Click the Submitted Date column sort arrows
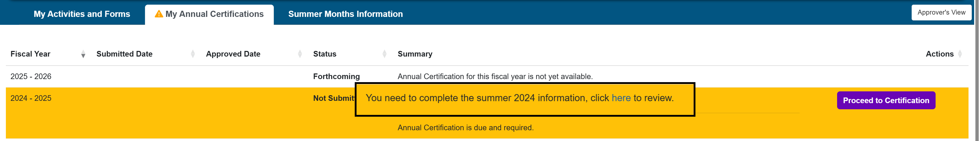 pyautogui.click(x=192, y=54)
